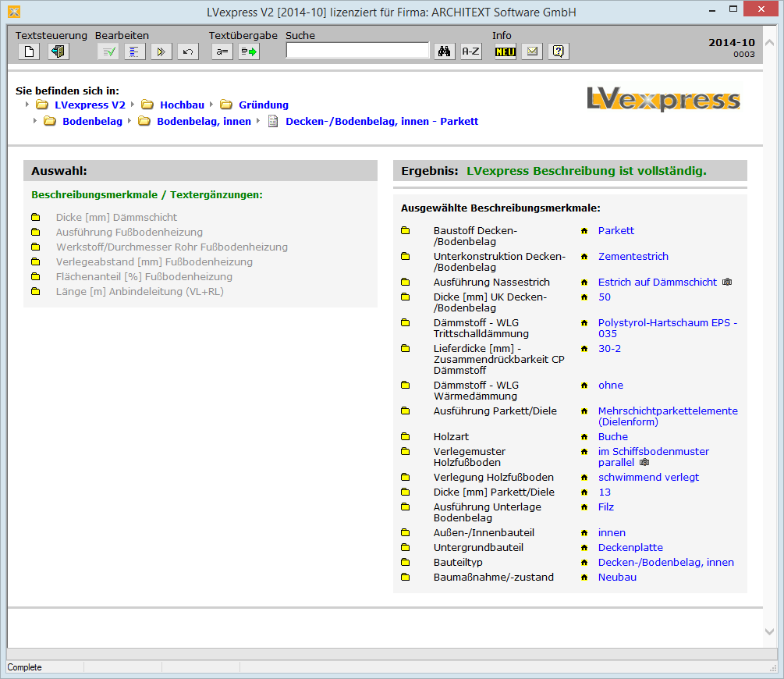Click the scroll-down arrow of the vertical scrollbar
Screen dimensions: 784x679
point(770,632)
